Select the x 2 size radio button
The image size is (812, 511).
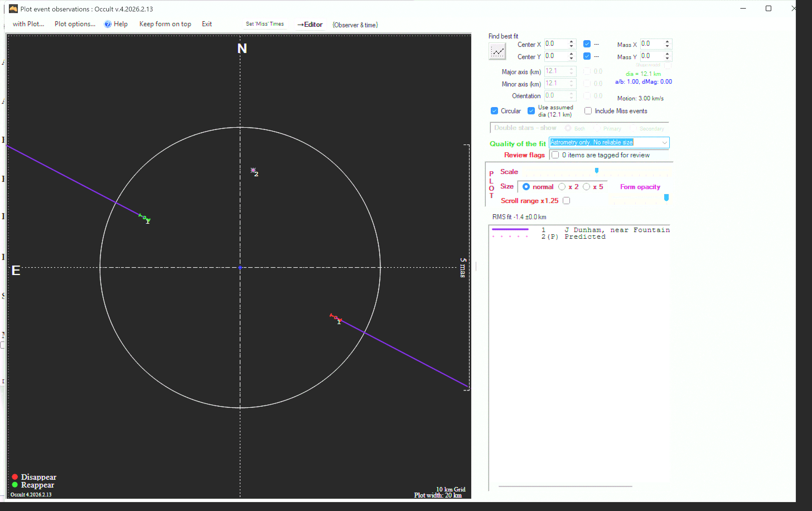(562, 187)
